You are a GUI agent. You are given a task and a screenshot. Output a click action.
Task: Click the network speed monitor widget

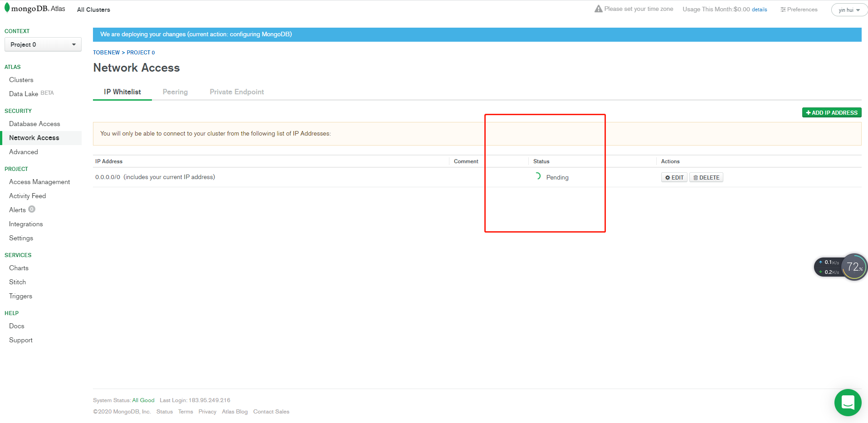pos(840,267)
